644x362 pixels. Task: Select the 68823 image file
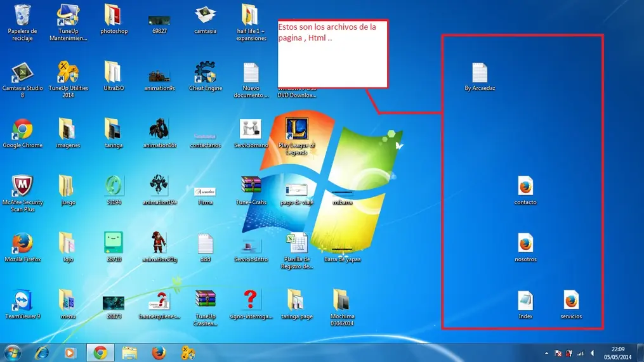click(x=114, y=303)
